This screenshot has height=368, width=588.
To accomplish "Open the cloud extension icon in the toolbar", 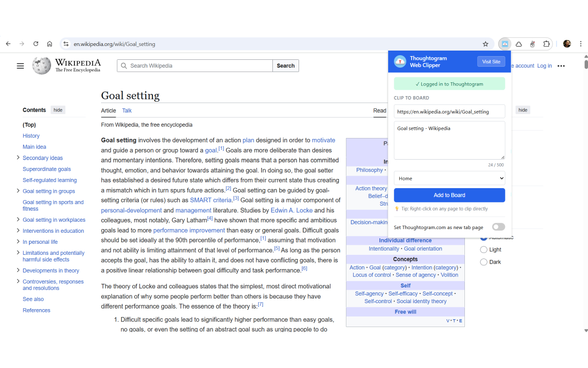I will (519, 44).
